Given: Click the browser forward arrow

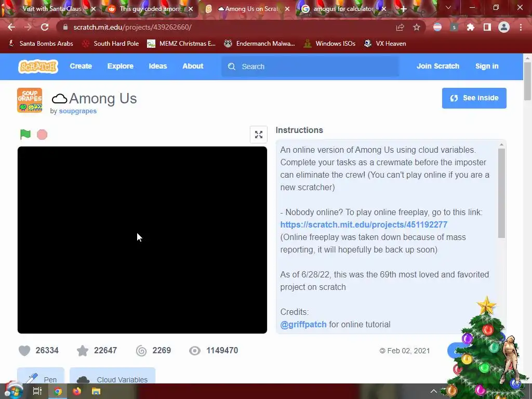Looking at the screenshot, I should click(28, 27).
